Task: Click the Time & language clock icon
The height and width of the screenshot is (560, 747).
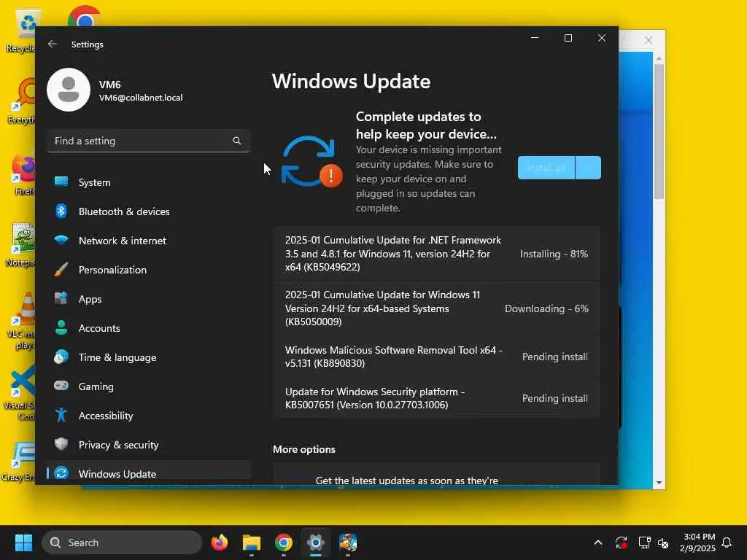Action: [x=61, y=357]
